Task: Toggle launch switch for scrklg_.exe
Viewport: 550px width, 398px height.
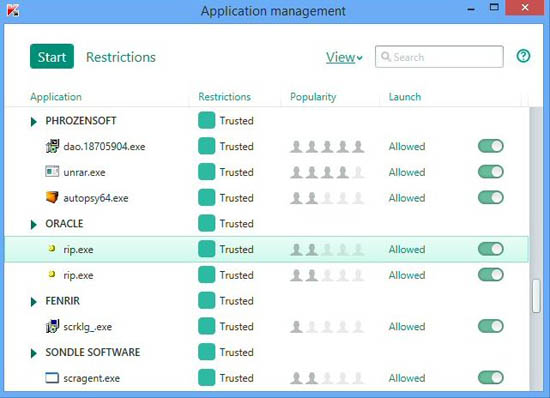Action: (x=491, y=326)
